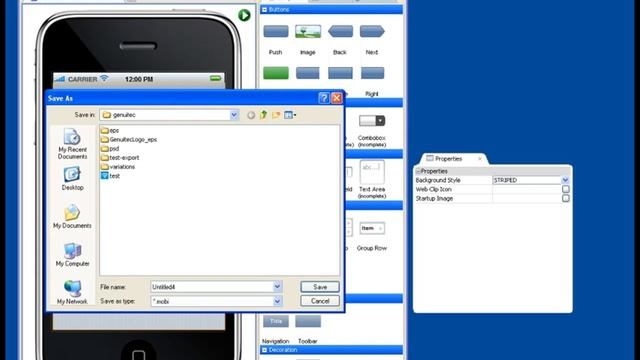The width and height of the screenshot is (640, 360).
Task: Go back to the last folder visited in Save As
Action: (251, 116)
